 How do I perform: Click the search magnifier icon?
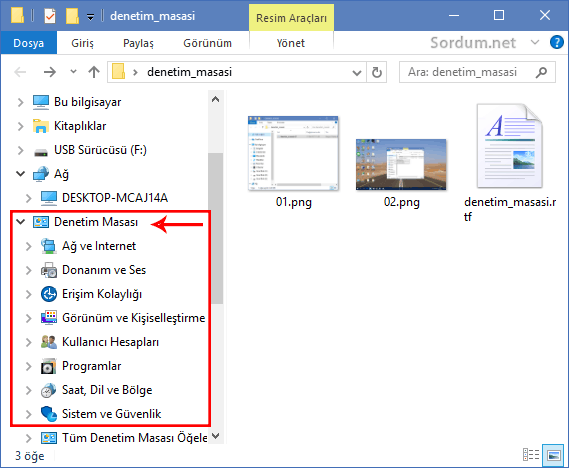coord(541,72)
